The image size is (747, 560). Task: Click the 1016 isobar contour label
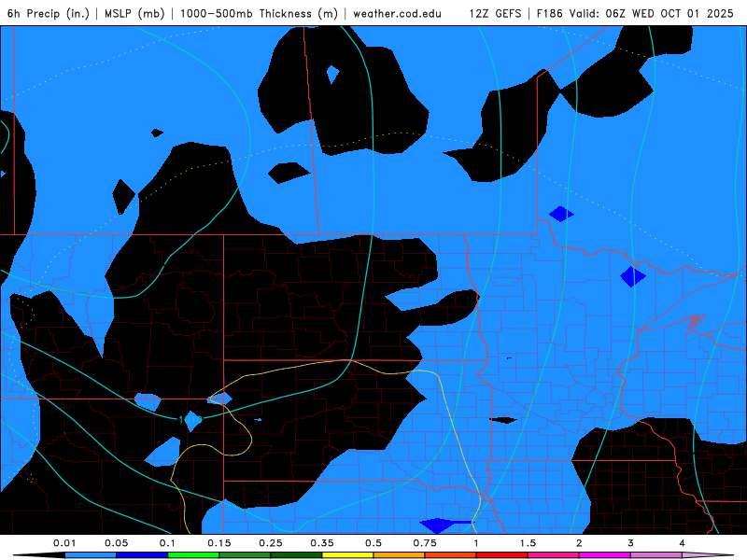pos(190,419)
